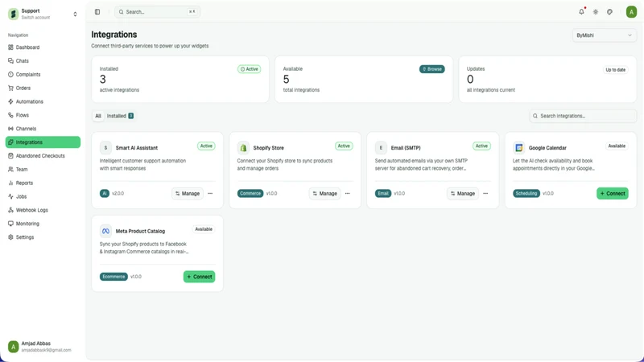Open Complaints page

coord(43,74)
